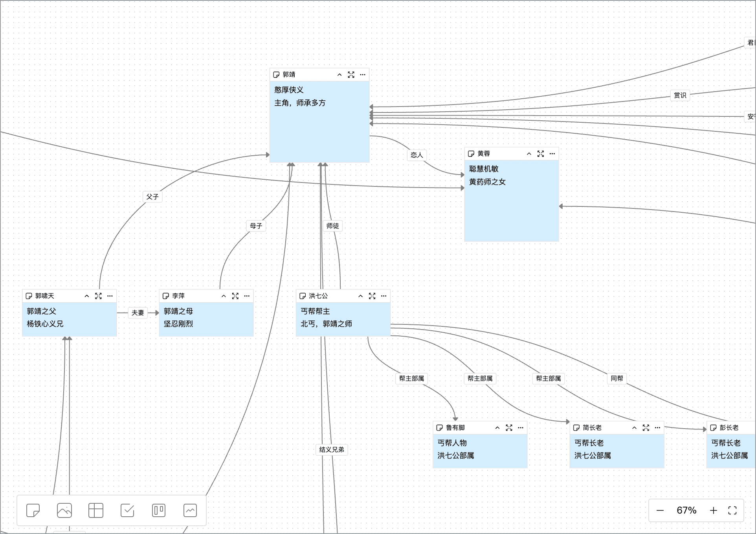Viewport: 756px width, 534px height.
Task: Collapse the 郭靖 card
Action: pyautogui.click(x=339, y=75)
